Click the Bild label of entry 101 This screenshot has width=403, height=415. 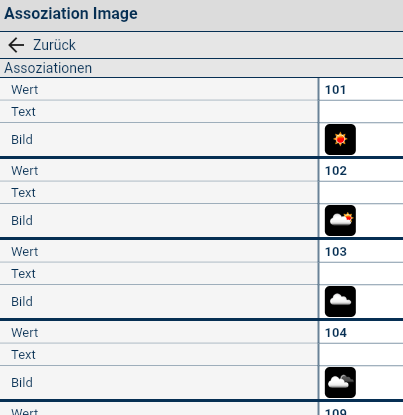pos(22,140)
